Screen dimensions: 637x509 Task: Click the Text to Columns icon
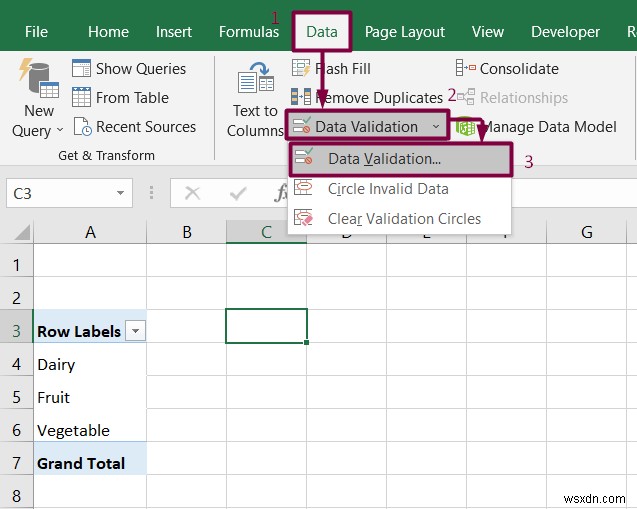click(x=256, y=78)
